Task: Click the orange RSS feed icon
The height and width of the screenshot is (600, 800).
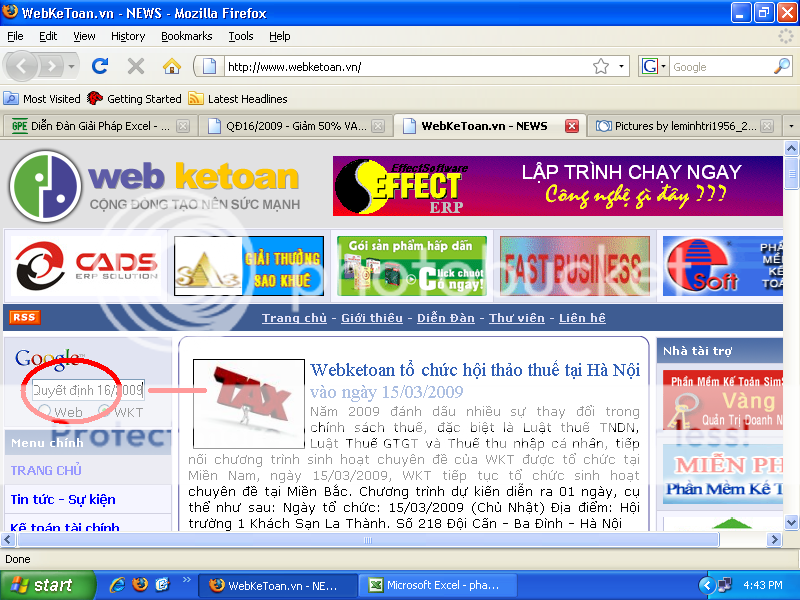Action: click(25, 317)
